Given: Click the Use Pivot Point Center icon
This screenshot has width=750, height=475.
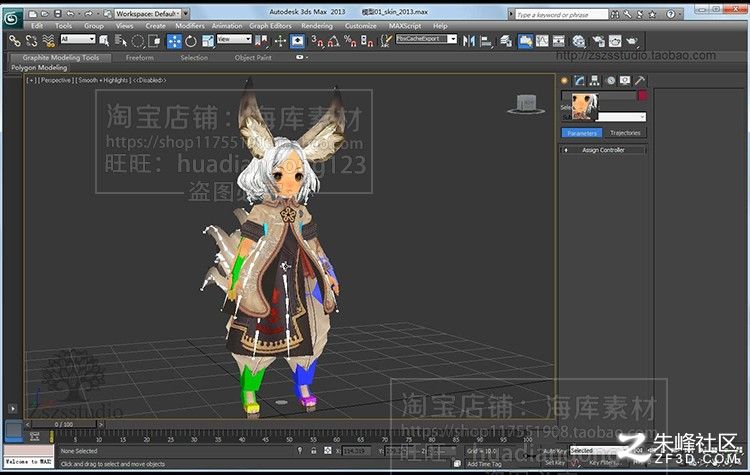Looking at the screenshot, I should pyautogui.click(x=261, y=41).
